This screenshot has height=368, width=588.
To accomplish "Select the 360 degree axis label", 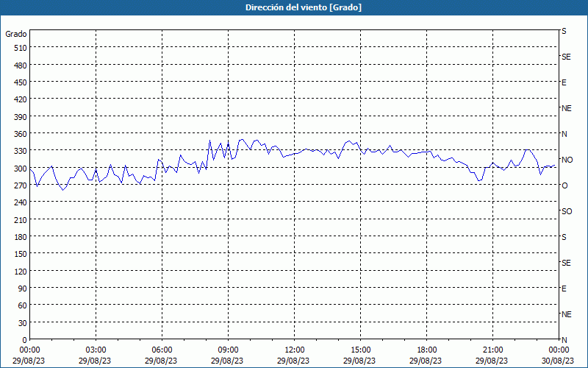I will click(x=21, y=134).
